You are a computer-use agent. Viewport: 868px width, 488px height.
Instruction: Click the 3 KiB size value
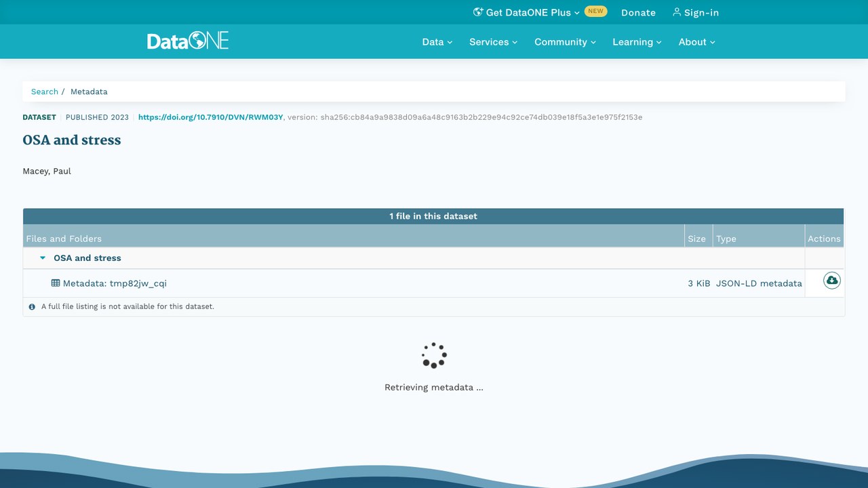click(699, 283)
